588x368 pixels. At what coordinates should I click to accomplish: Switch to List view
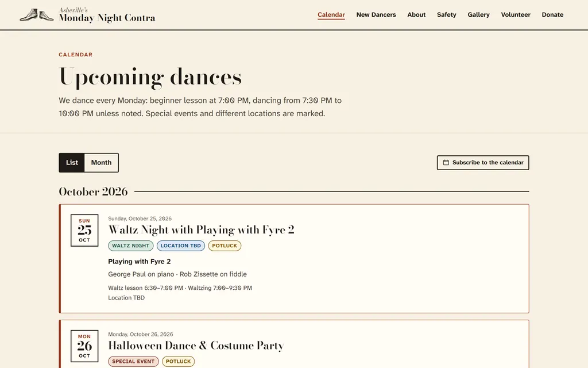click(x=72, y=163)
